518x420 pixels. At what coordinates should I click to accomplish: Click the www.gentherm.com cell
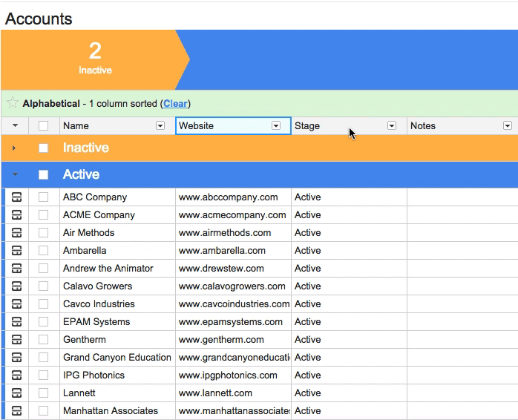coord(233,340)
